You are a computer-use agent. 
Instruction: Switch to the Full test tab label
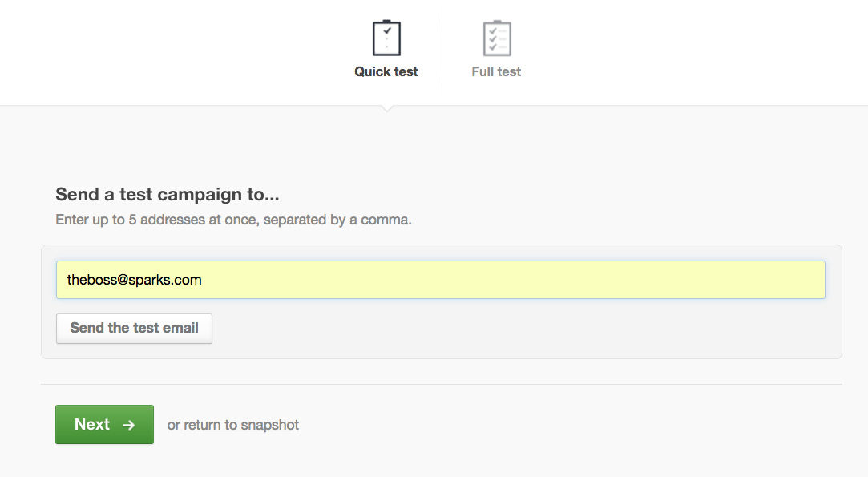click(496, 71)
